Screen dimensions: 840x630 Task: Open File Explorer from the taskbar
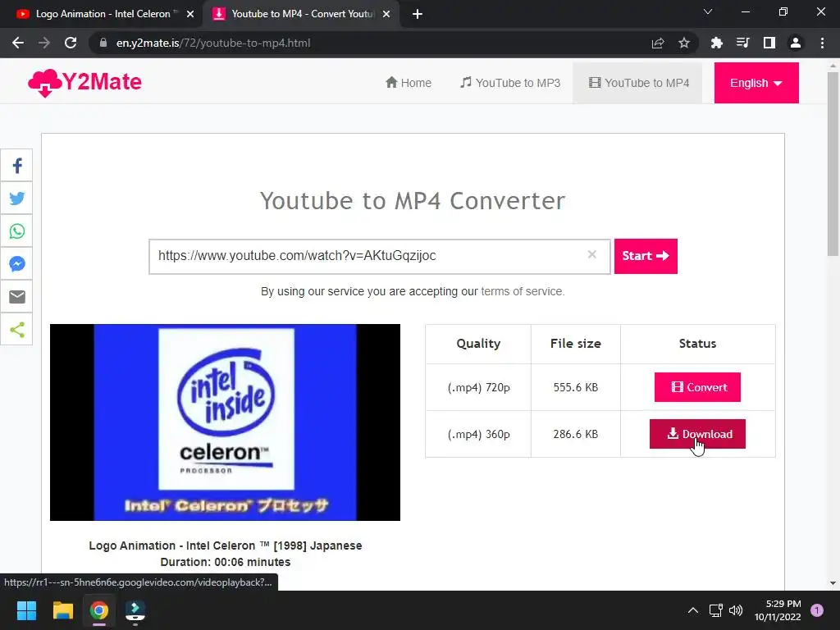(62, 610)
